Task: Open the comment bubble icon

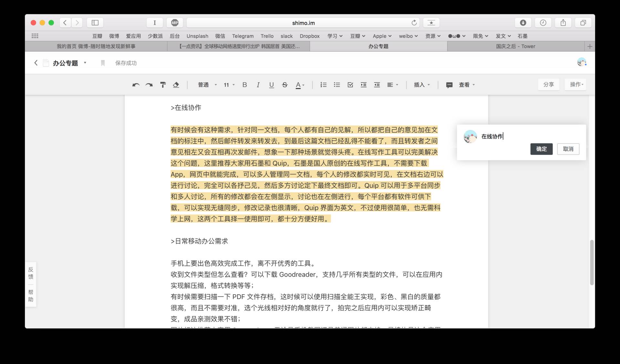Action: pyautogui.click(x=449, y=85)
